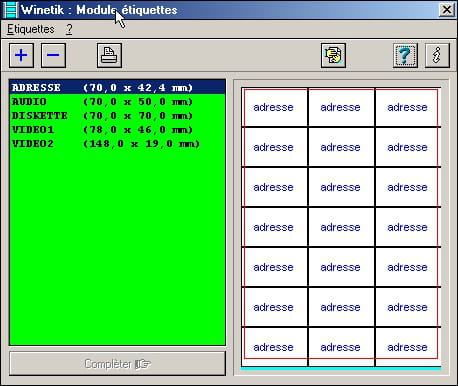Close the Winetik window
This screenshot has height=386, width=458.
pyautogui.click(x=446, y=10)
